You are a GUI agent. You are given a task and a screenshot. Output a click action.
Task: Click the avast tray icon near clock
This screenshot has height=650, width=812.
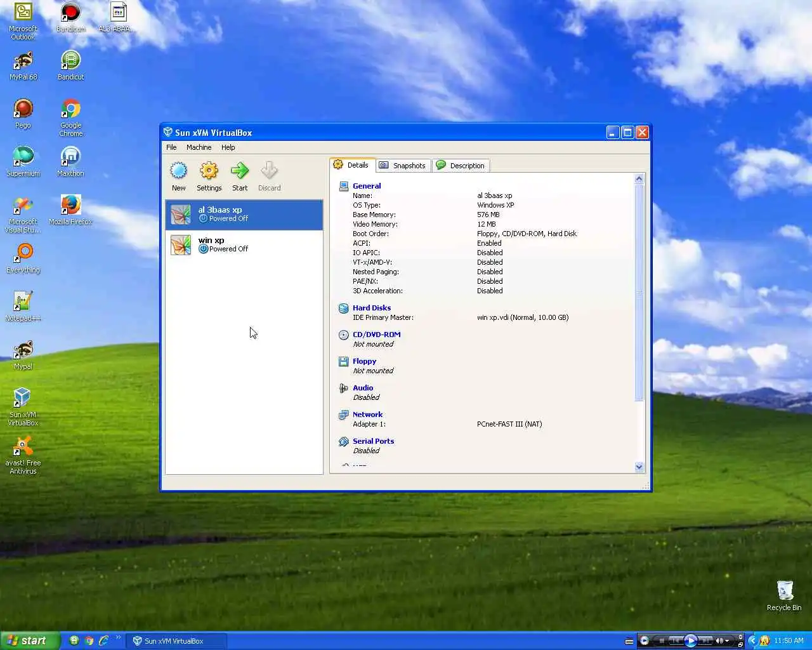(764, 641)
